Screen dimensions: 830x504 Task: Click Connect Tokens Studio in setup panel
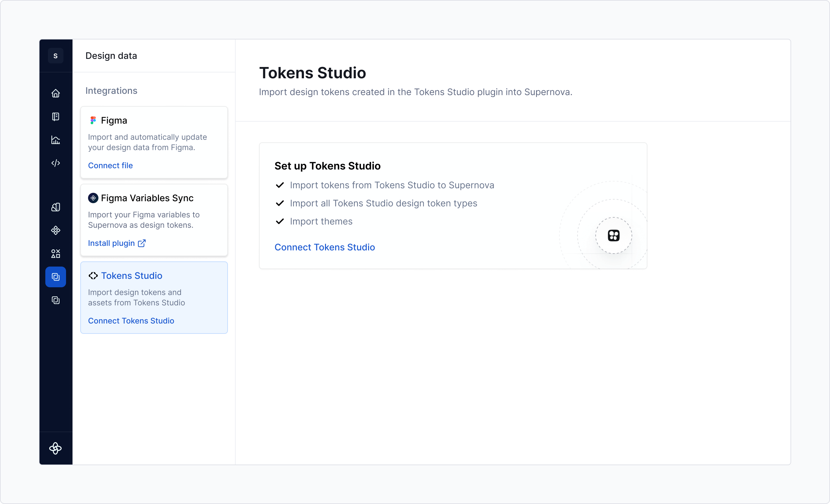point(324,247)
